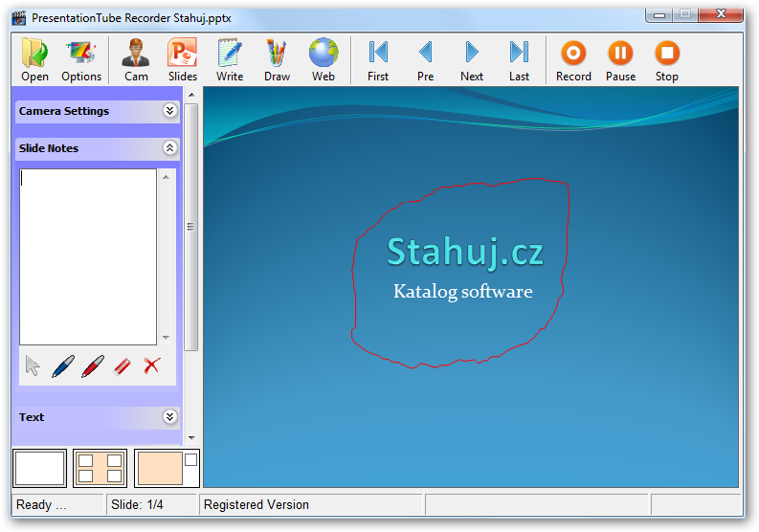Select the four-box layout thumbnail

(100, 468)
